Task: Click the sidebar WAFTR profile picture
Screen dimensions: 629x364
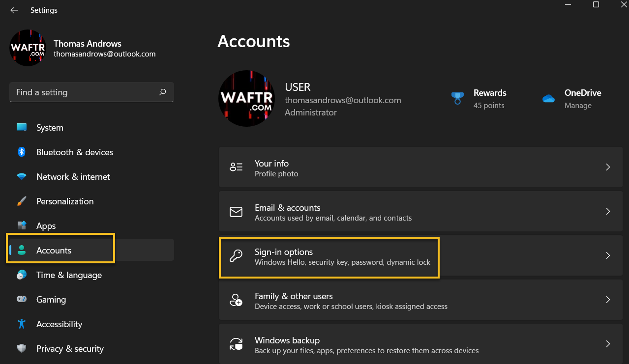Action: (x=28, y=48)
